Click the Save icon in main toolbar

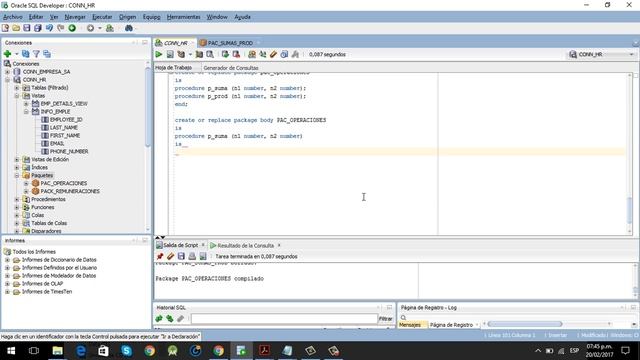click(x=27, y=28)
